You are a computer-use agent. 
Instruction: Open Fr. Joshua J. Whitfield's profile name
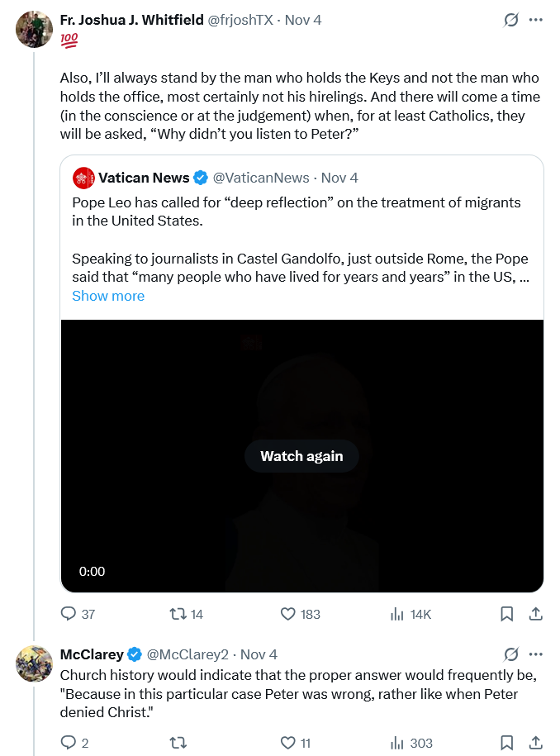(x=132, y=20)
